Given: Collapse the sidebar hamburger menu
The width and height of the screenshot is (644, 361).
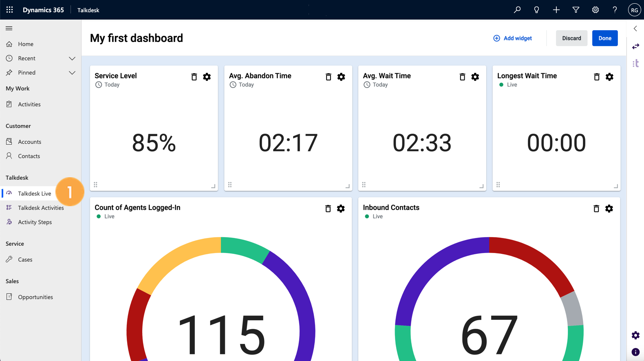Looking at the screenshot, I should [x=9, y=28].
